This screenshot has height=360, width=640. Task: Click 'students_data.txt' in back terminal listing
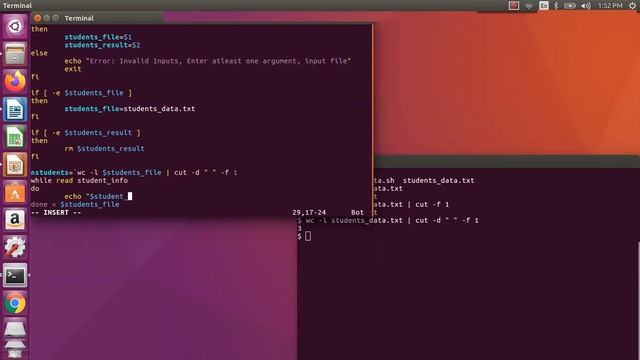pos(438,180)
